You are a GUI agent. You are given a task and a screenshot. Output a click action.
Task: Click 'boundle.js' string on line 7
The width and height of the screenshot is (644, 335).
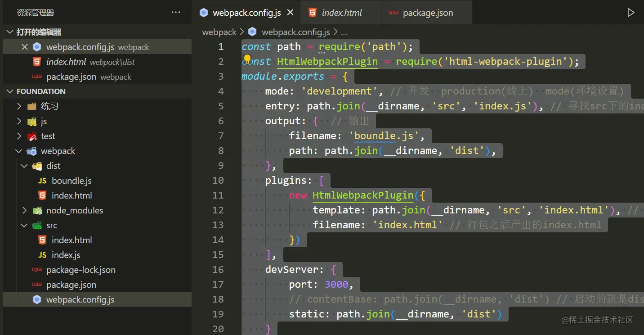[384, 136]
